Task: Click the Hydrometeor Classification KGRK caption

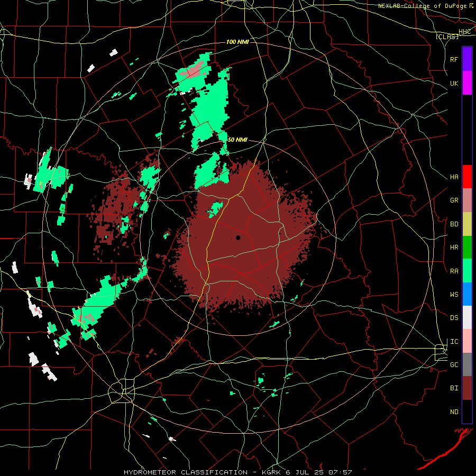Action: tap(237, 472)
